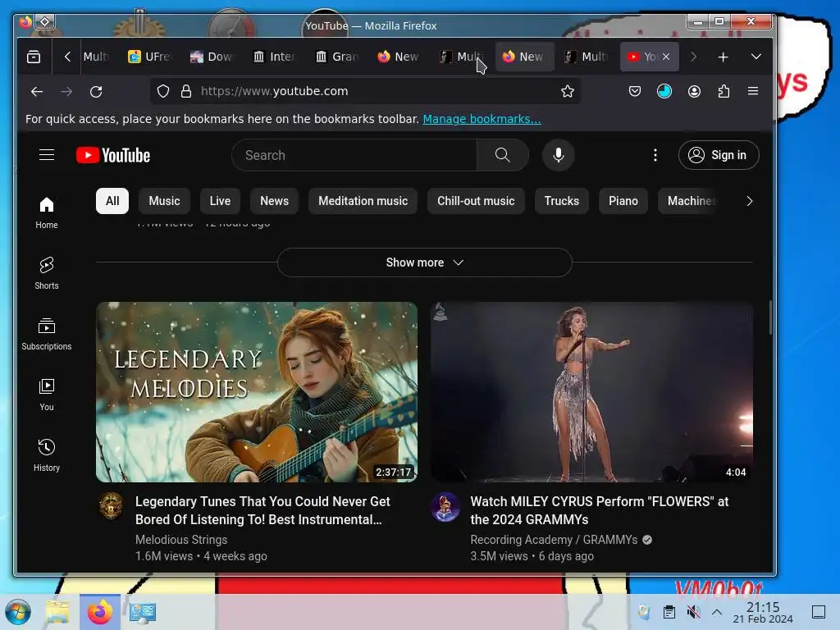Switch to the Gran browser tab
Image resolution: width=840 pixels, height=630 pixels.
coord(337,57)
